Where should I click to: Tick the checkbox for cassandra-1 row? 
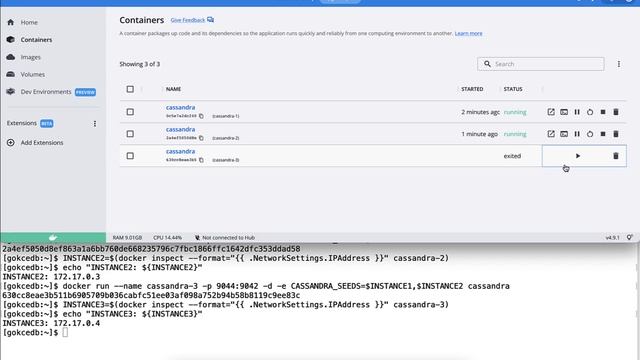(130, 112)
